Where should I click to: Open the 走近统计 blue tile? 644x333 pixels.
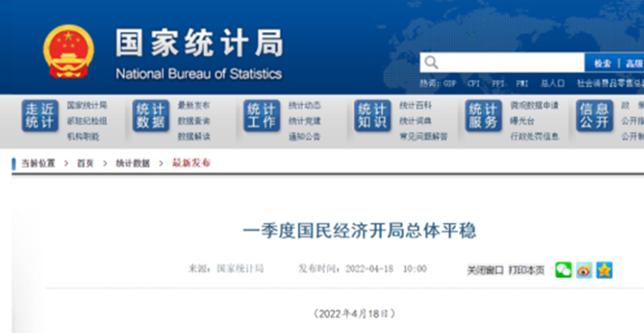39,116
